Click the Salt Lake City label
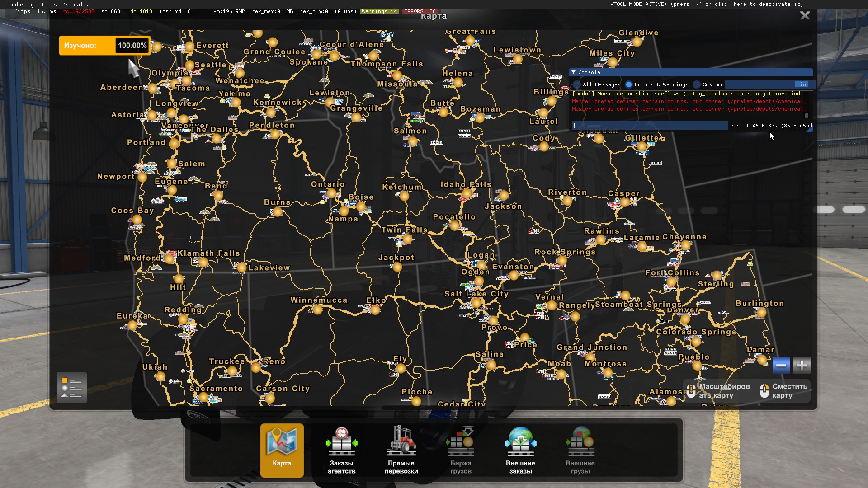868x488 pixels. [x=476, y=294]
